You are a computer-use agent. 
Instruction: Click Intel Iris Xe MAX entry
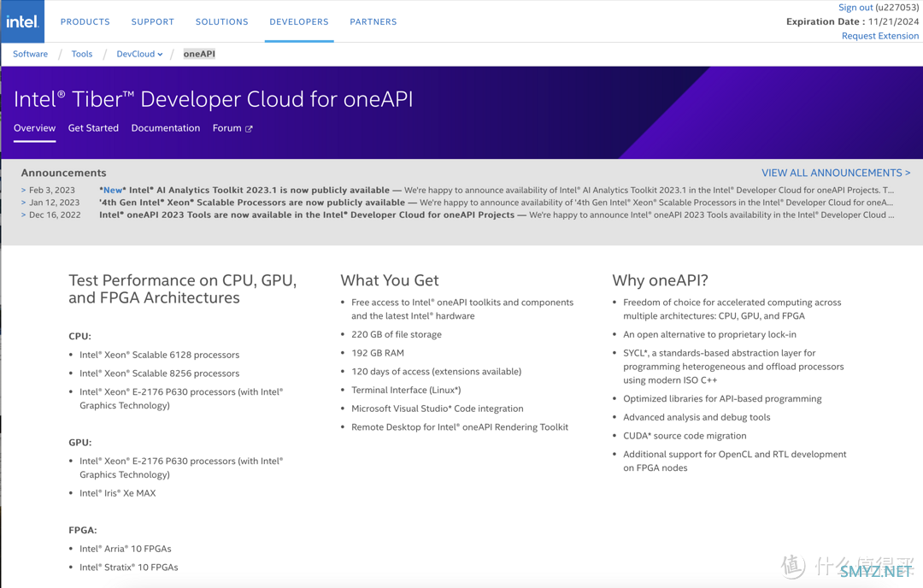[118, 493]
